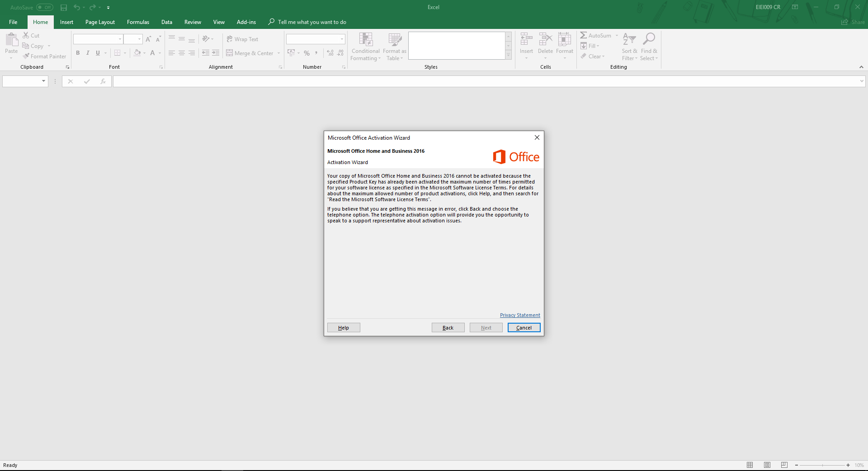Image resolution: width=868 pixels, height=471 pixels.
Task: Select the Format Painter brush
Action: tap(26, 56)
